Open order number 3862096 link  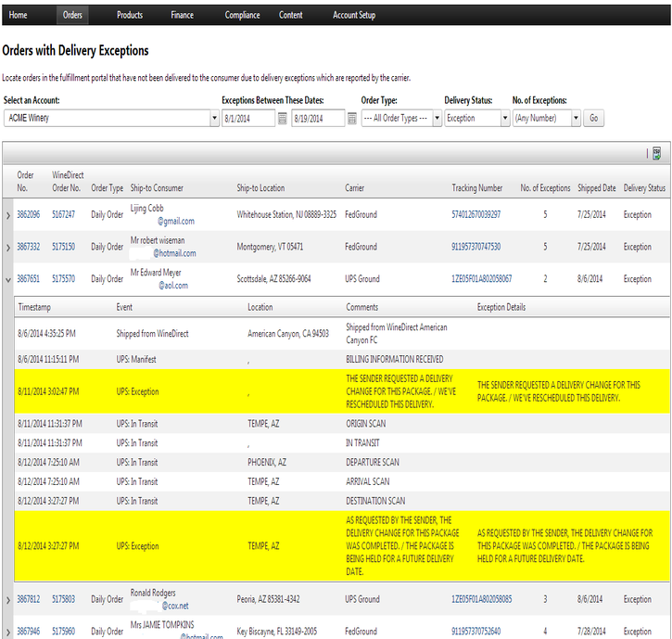29,214
